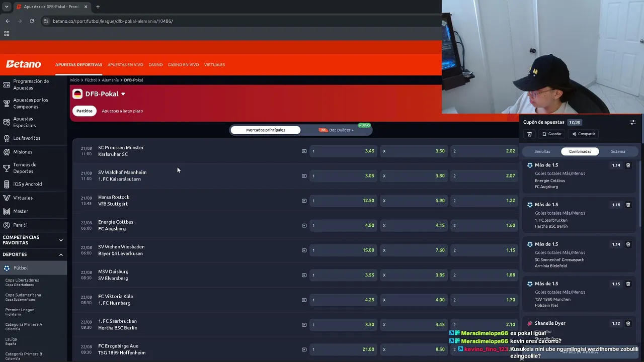Favorite DFB-Pokal with the heart icon

[123, 94]
